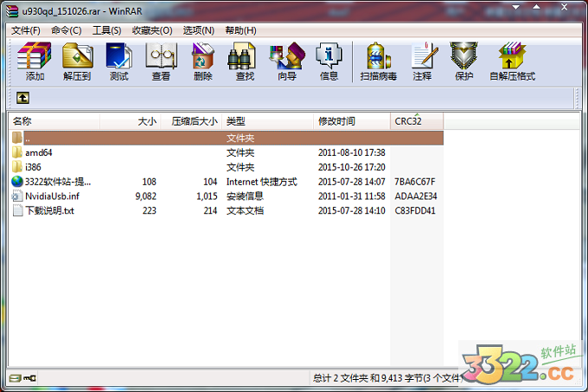Open the 工具(S) menu
This screenshot has height=392, width=588.
click(x=107, y=30)
